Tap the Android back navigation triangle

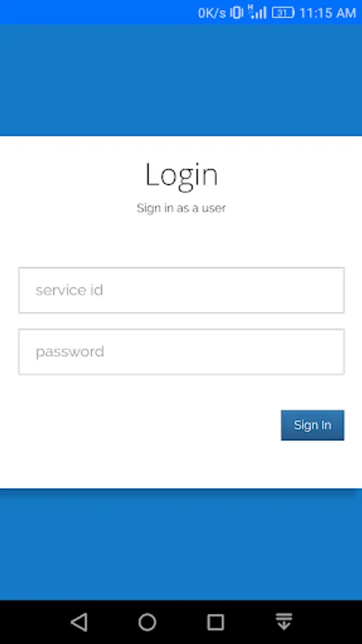pos(79,622)
